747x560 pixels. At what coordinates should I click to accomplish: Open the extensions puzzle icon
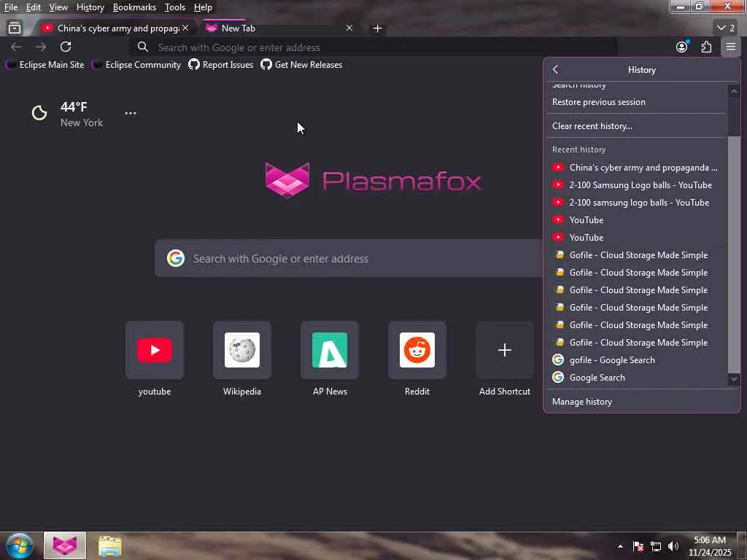(x=706, y=47)
